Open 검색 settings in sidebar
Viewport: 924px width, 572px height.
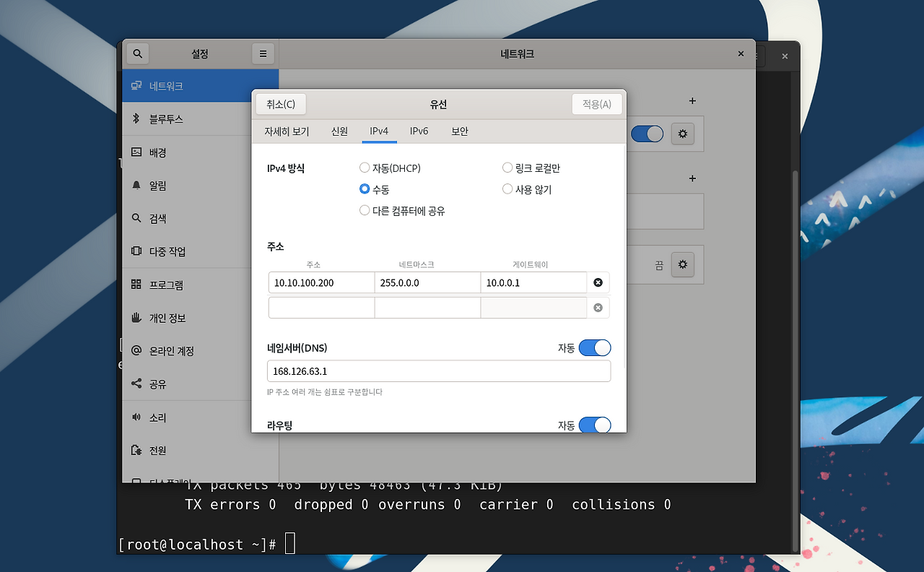200,219
